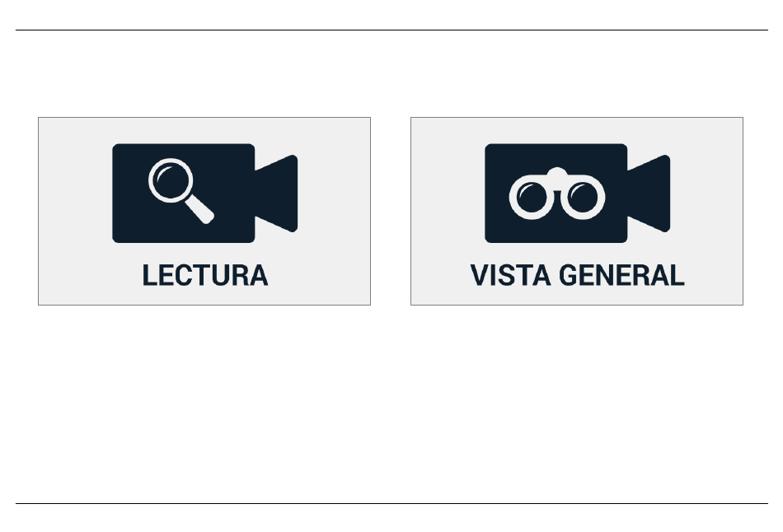Click the magnifying glass camera icon
Viewport: 783px width, 532px height.
tap(204, 194)
